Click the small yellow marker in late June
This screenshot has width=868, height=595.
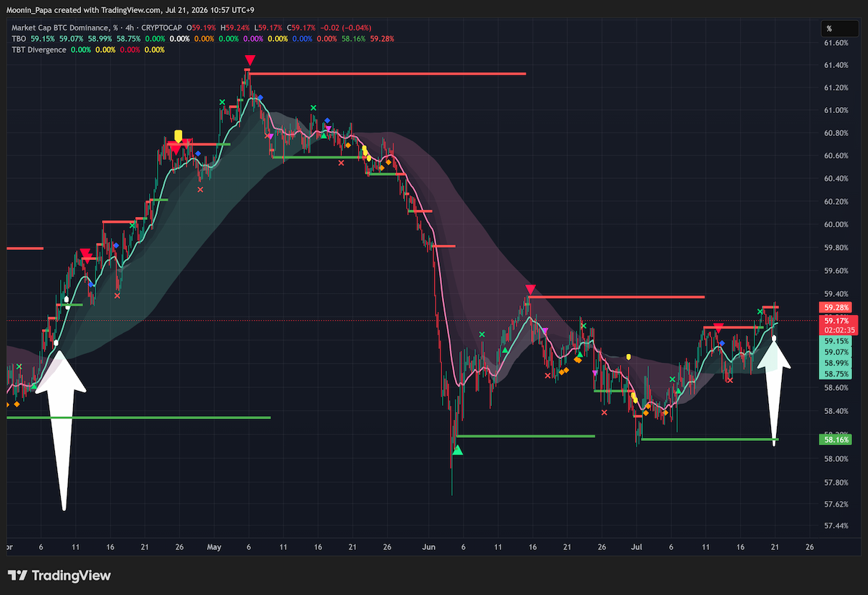pyautogui.click(x=629, y=357)
